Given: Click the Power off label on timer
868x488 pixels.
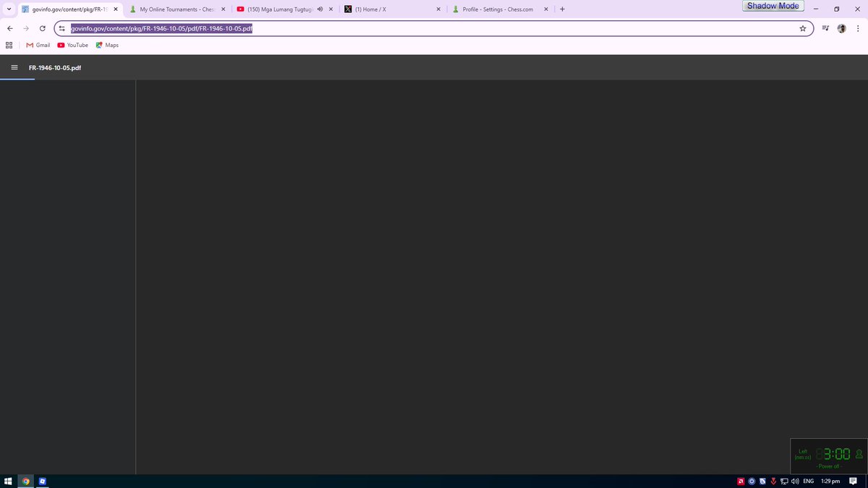Looking at the screenshot, I should 828,466.
